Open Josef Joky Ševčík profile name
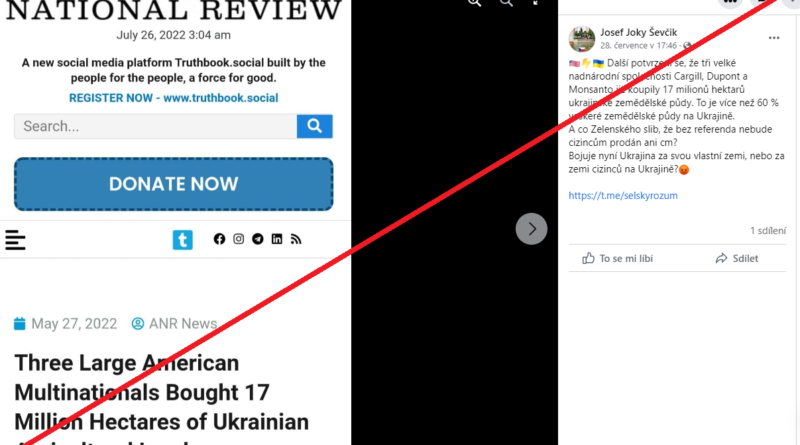Image resolution: width=800 pixels, height=445 pixels. (638, 32)
